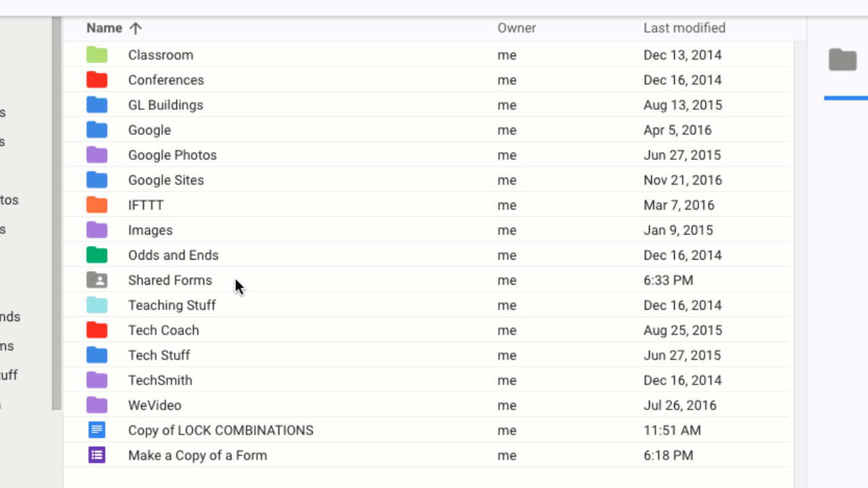Screen dimensions: 868x488
Task: Select the Images folder name
Action: 151,230
